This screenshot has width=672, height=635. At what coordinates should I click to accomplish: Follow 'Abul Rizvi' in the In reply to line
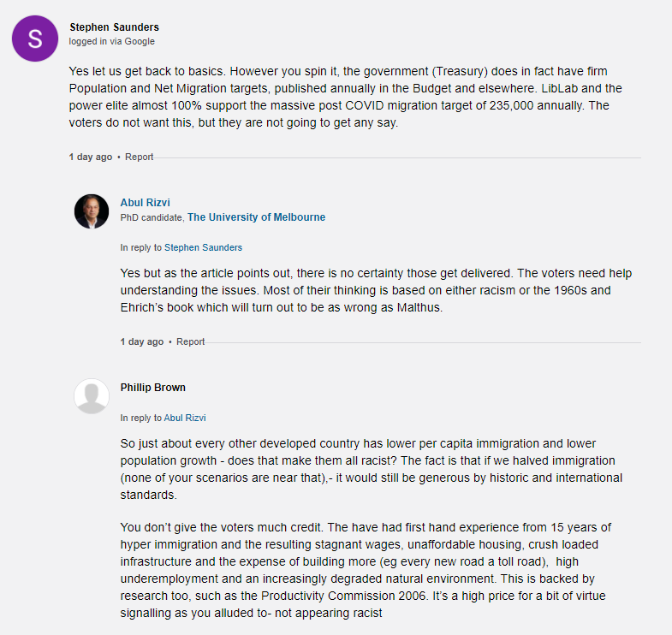(185, 418)
